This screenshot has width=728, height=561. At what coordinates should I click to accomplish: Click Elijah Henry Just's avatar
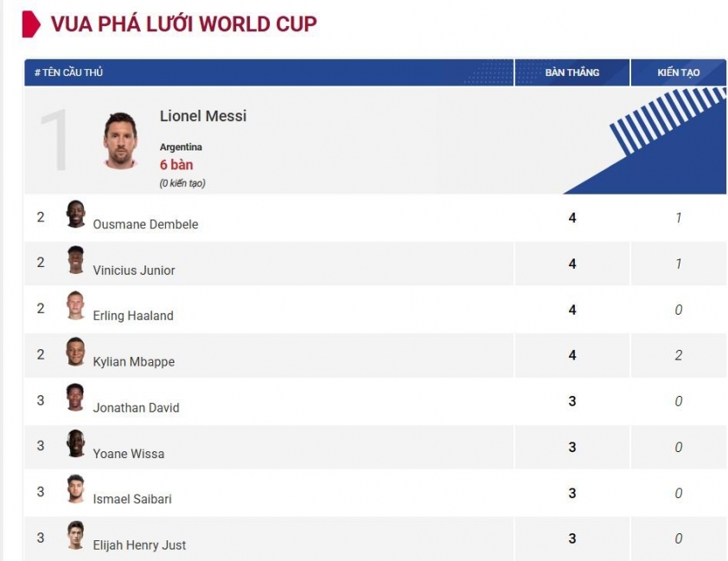tap(76, 534)
